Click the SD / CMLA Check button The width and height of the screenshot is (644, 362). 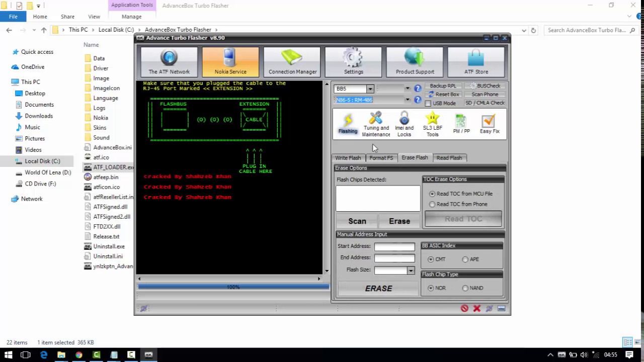click(485, 103)
